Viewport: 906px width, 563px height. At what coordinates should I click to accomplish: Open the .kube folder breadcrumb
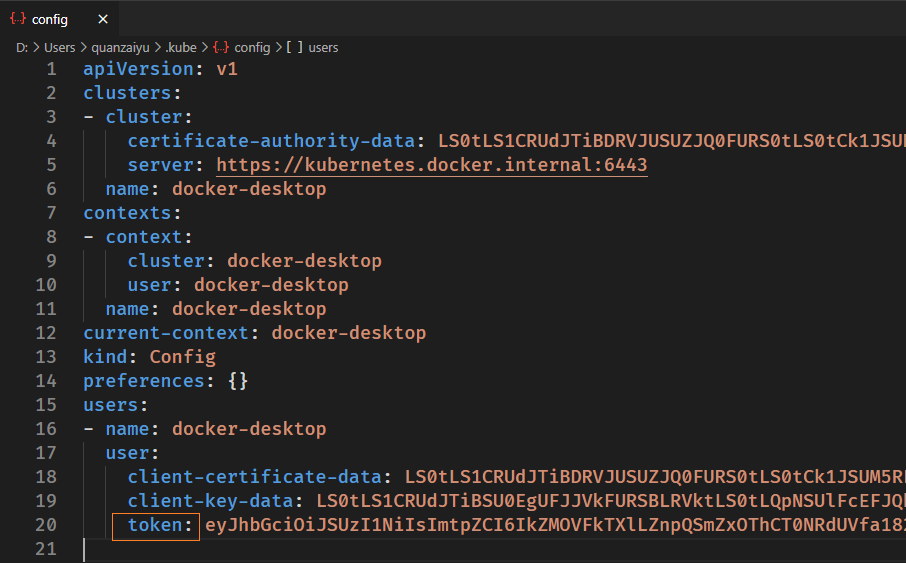(183, 47)
